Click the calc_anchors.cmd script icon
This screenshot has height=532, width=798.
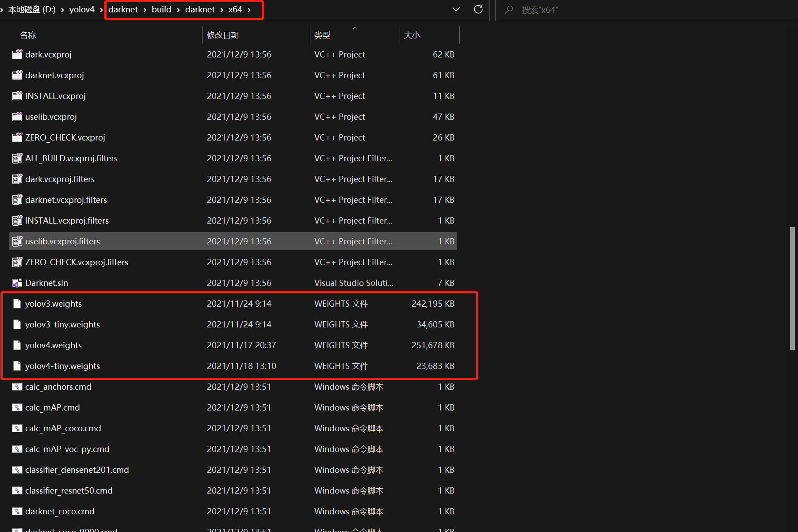[17, 387]
